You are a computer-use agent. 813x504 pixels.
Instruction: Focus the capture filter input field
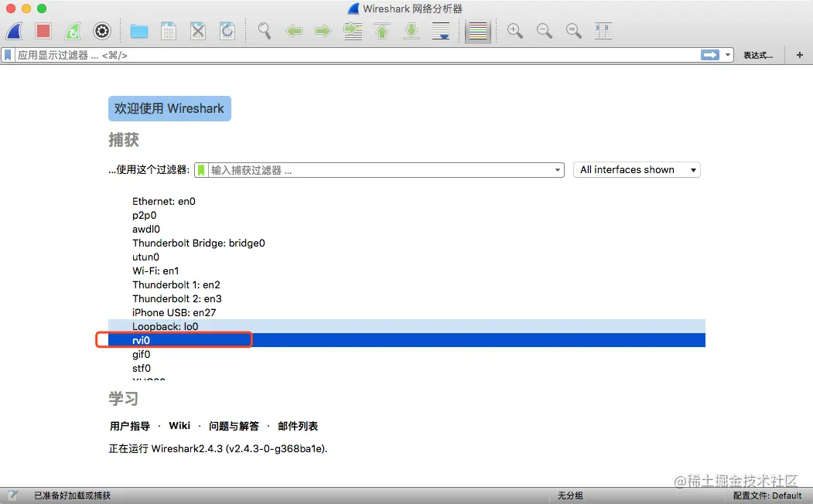[380, 170]
